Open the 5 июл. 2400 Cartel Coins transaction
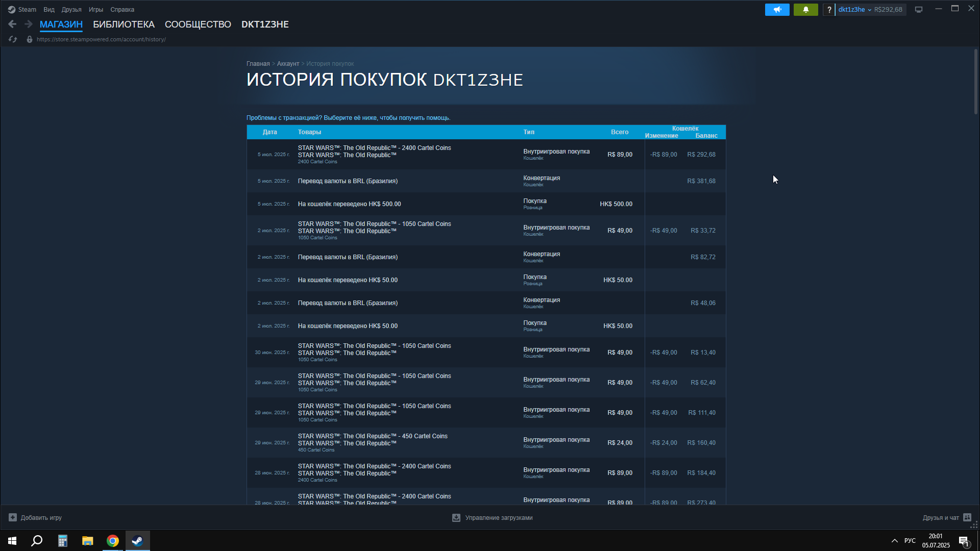This screenshot has width=980, height=551. coord(486,155)
